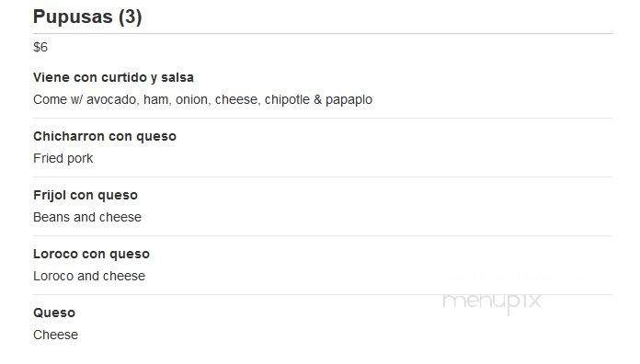Click the Viene con curtido y salsa title

pyautogui.click(x=113, y=77)
